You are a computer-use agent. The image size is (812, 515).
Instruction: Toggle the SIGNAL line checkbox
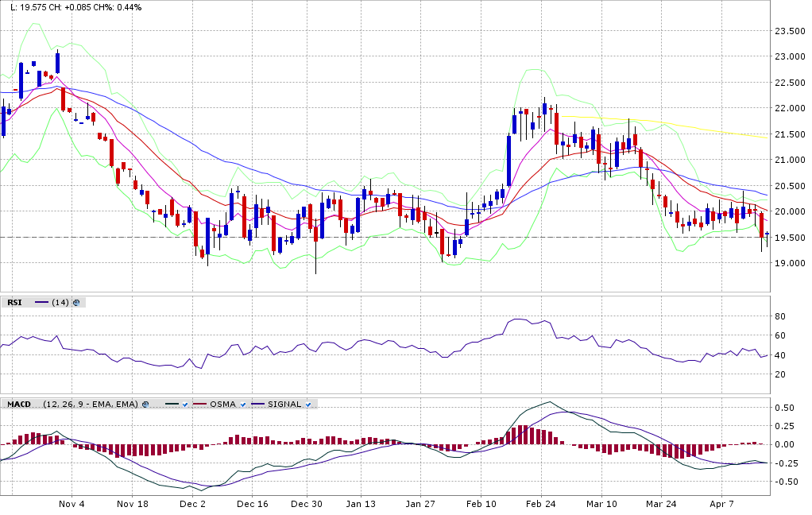(x=307, y=405)
